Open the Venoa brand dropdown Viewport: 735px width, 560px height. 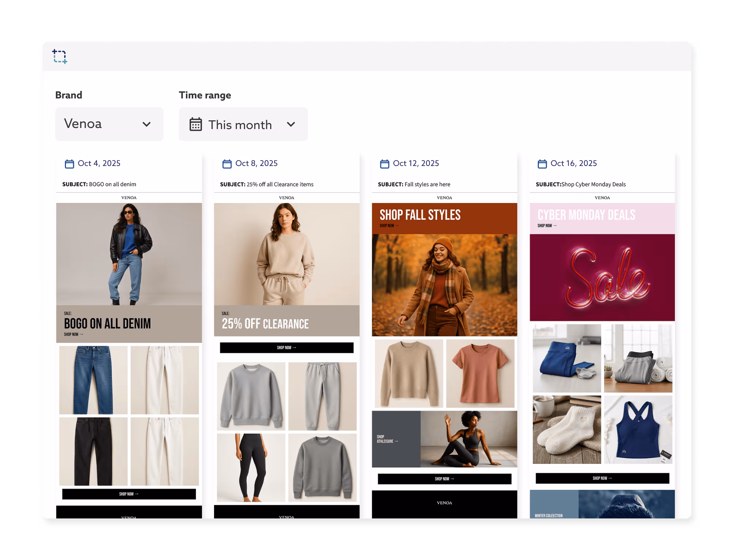pos(109,124)
